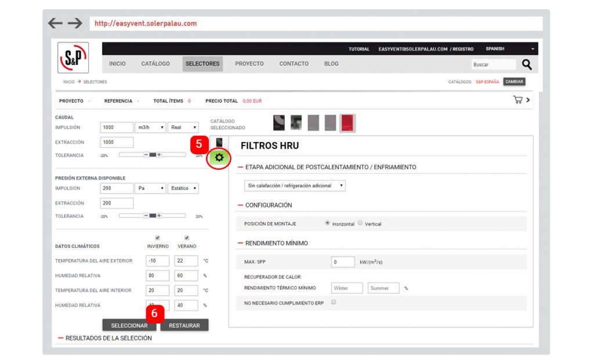Screen dimensions: 594x364
Task: Check No necesario cumplimiento ERP
Action: (334, 302)
